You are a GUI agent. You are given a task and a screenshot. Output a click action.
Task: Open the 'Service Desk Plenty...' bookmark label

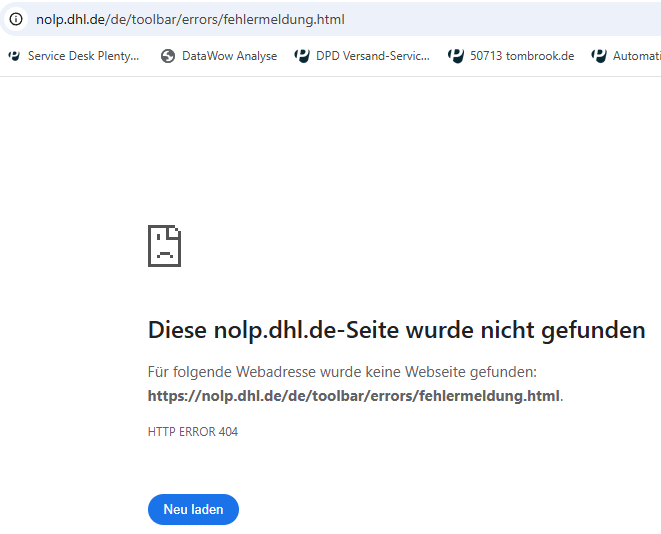tap(83, 56)
